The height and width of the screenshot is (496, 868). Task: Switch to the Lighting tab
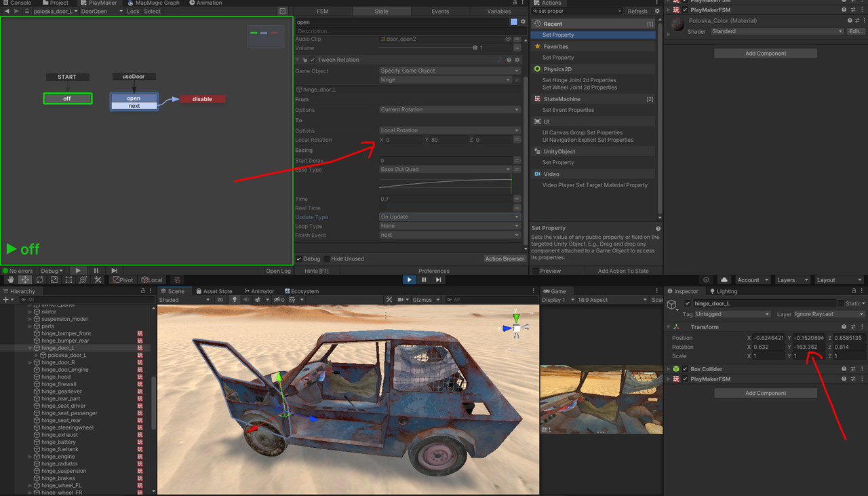point(723,291)
